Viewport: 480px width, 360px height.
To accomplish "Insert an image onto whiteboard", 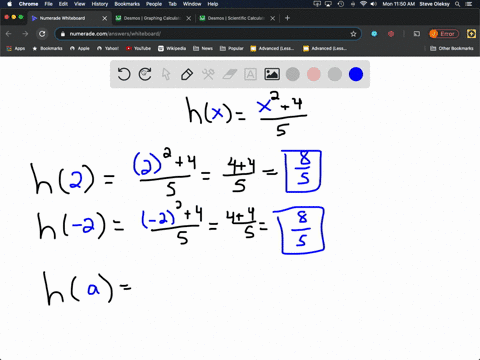I will point(272,74).
